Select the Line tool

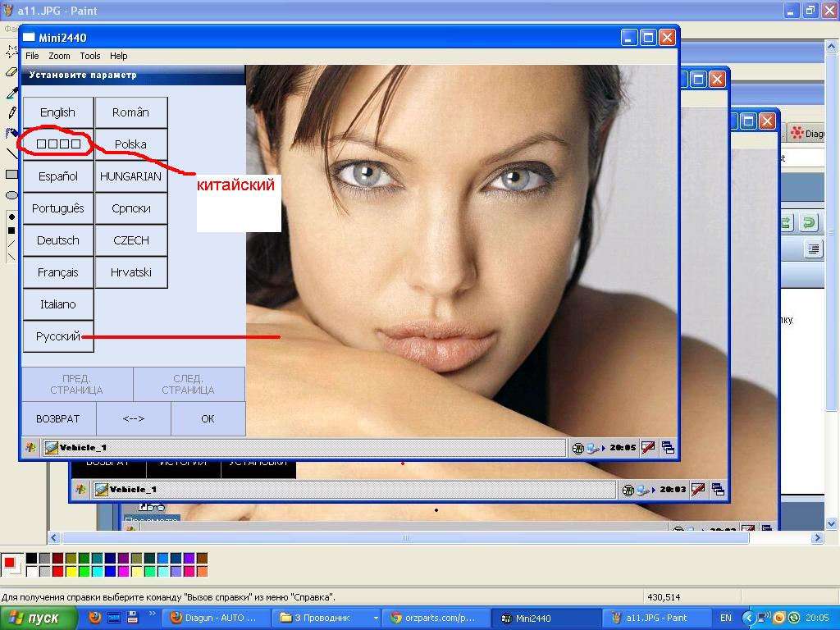pyautogui.click(x=11, y=153)
